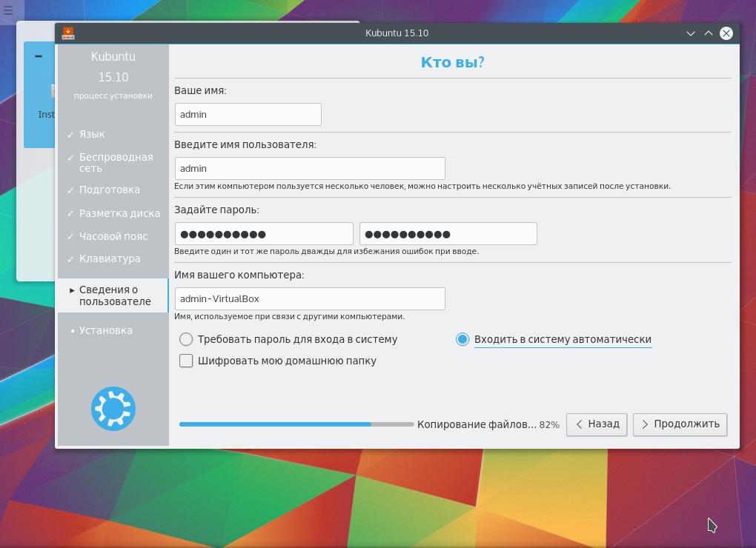Click the password confirmation field on the right
Screen dimensions: 756x548
(448, 234)
